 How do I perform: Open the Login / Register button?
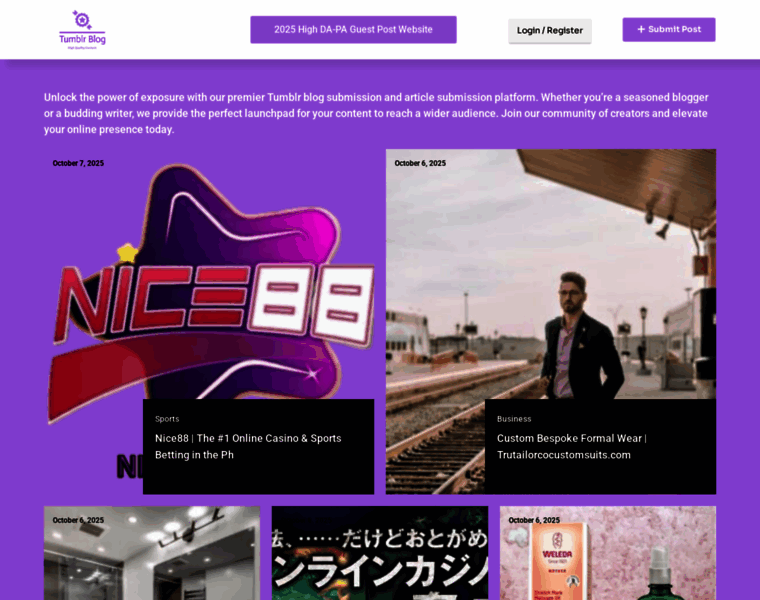point(550,31)
